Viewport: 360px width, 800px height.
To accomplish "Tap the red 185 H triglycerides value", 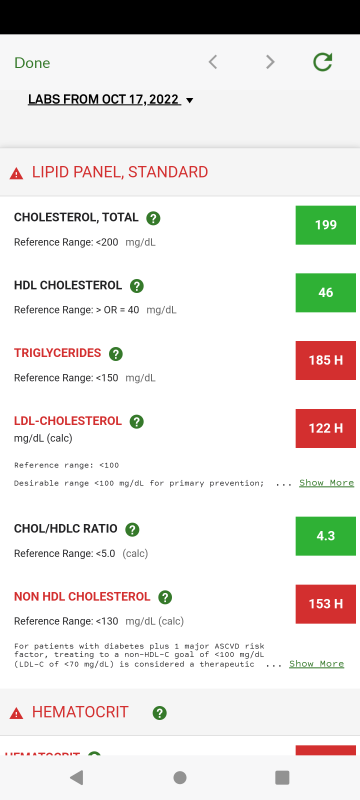I will 326,360.
